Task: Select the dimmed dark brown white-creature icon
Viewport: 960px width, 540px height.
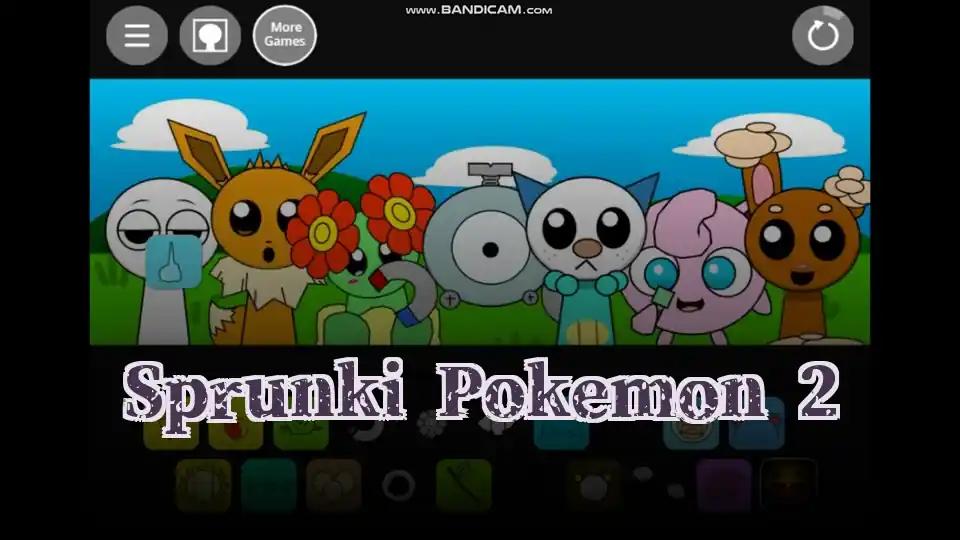Action: pyautogui.click(x=593, y=485)
